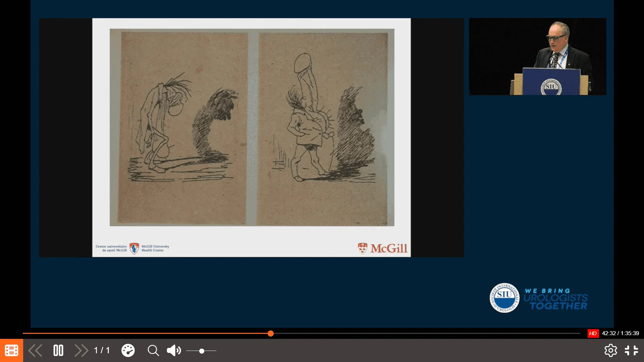Skip to the next slide
Image resolution: width=644 pixels, height=362 pixels.
[81, 351]
